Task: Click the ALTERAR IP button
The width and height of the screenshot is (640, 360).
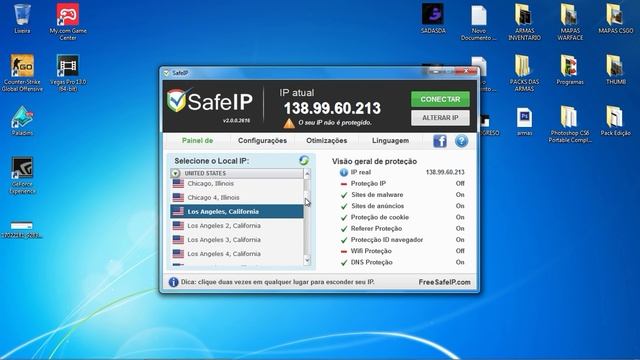Action: [440, 118]
